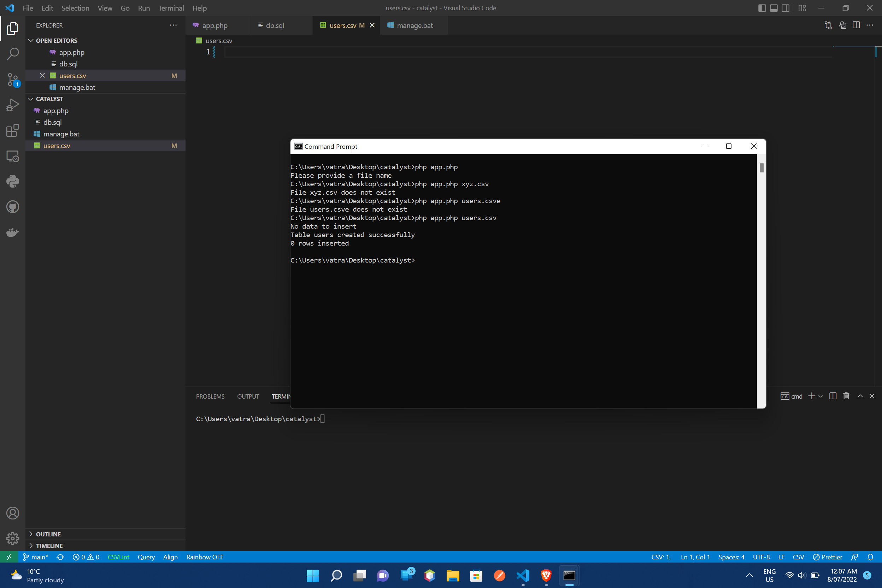The height and width of the screenshot is (588, 882).
Task: Split the terminal pane
Action: click(x=833, y=396)
